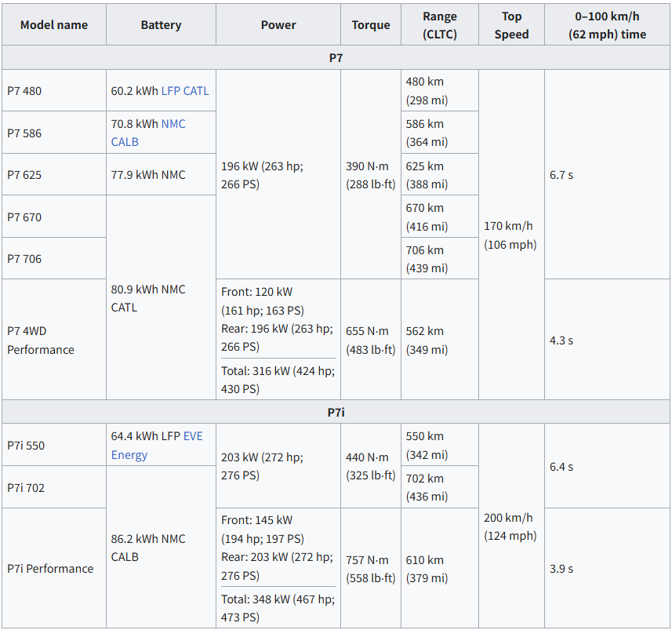Click the P7i section heading row
The height and width of the screenshot is (630, 672).
[x=336, y=412]
